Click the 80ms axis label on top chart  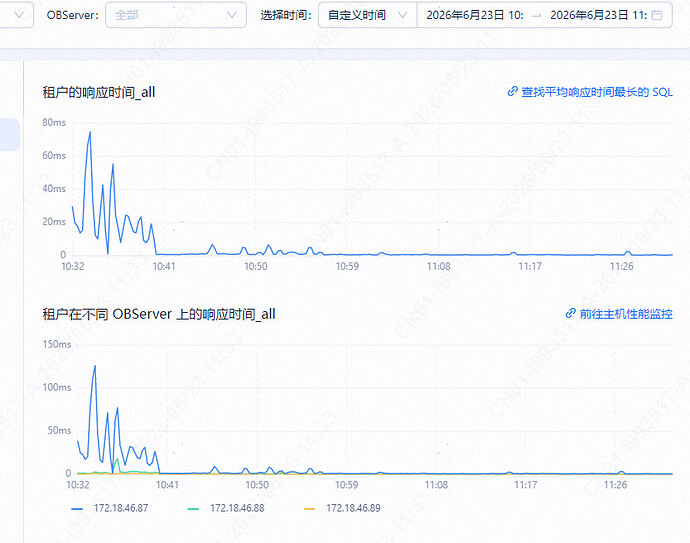tap(54, 122)
